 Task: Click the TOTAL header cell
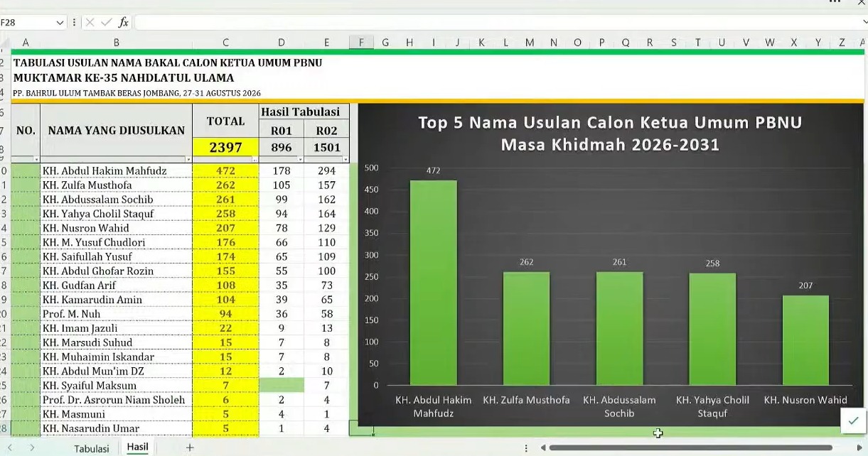225,121
